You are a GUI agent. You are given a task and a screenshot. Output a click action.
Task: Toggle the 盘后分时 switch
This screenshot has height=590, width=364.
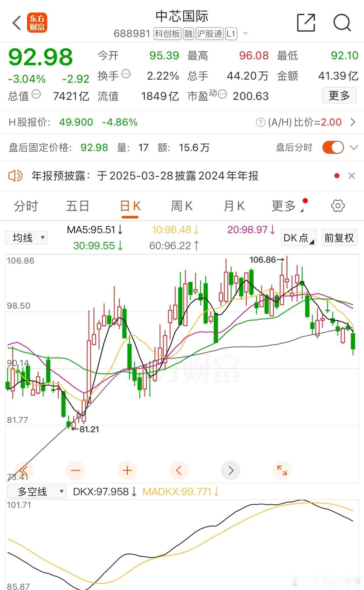coord(333,147)
